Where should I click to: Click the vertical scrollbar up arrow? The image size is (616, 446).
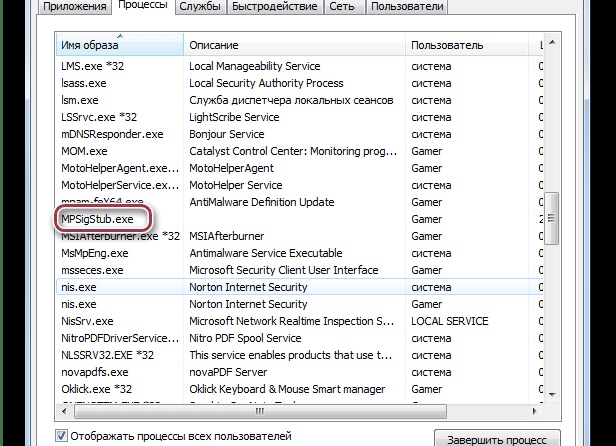[552, 42]
